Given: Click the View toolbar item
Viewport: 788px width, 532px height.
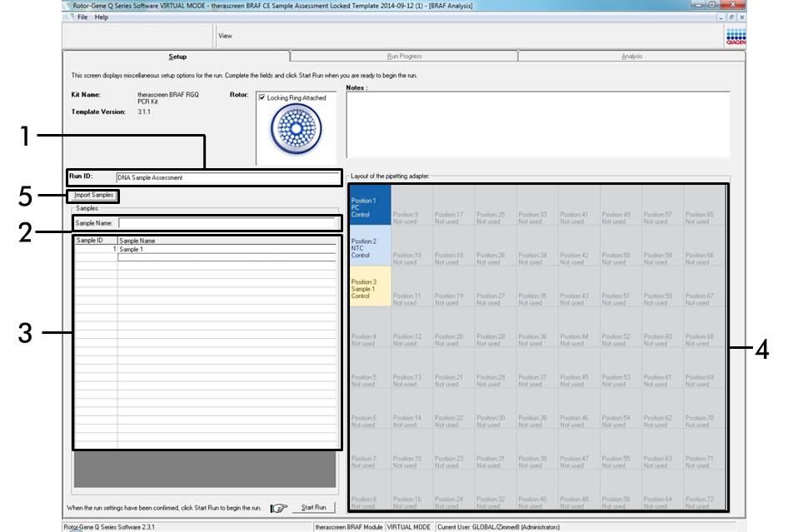Looking at the screenshot, I should point(225,36).
